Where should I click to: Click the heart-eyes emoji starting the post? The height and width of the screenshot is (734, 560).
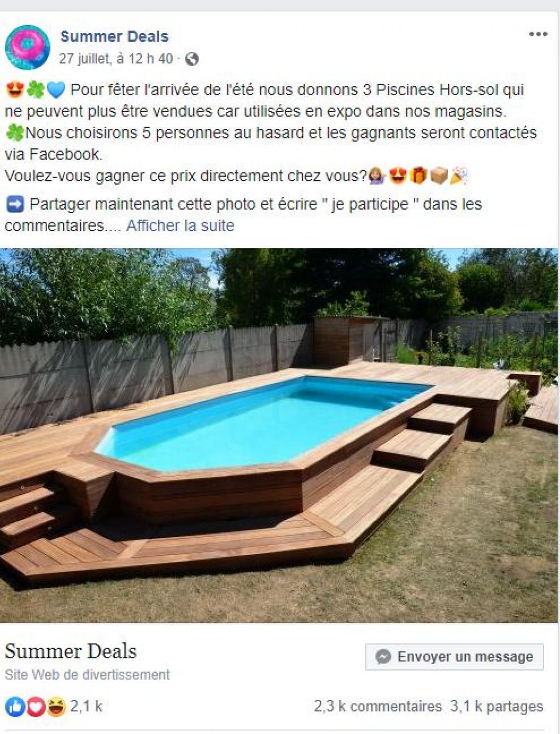coord(13,90)
